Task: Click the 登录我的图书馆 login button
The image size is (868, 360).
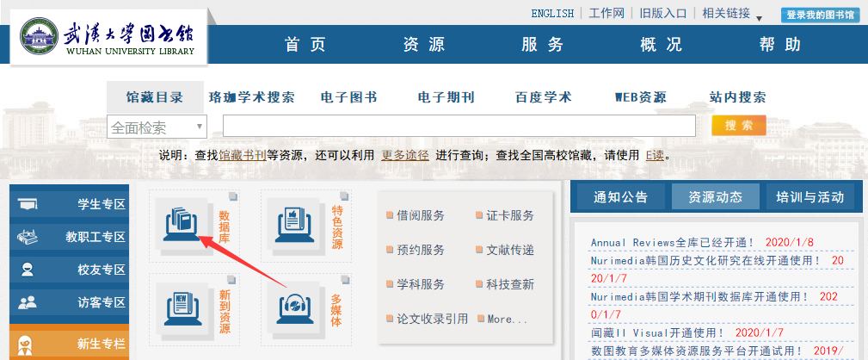Action: pyautogui.click(x=820, y=15)
